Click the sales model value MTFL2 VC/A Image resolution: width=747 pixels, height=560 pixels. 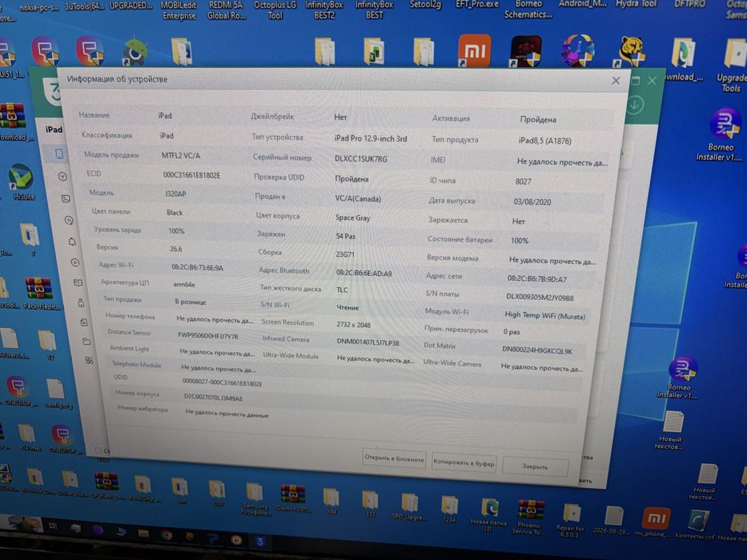pos(181,156)
